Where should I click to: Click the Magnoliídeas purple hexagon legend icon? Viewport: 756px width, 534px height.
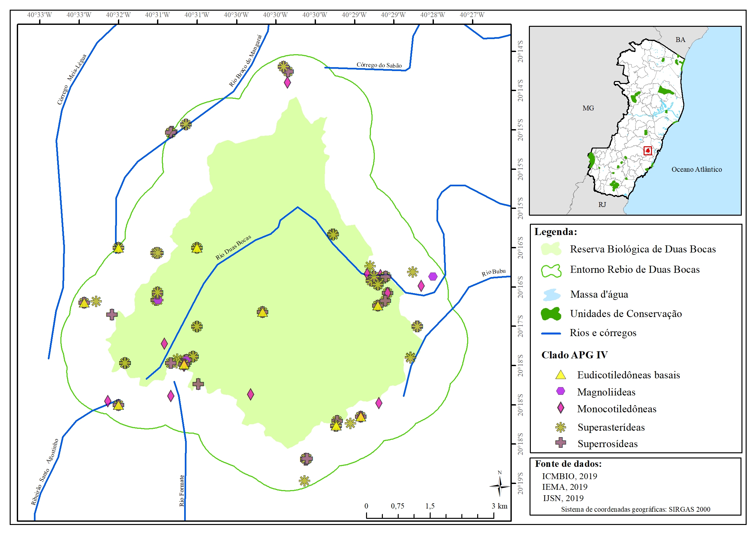[561, 391]
